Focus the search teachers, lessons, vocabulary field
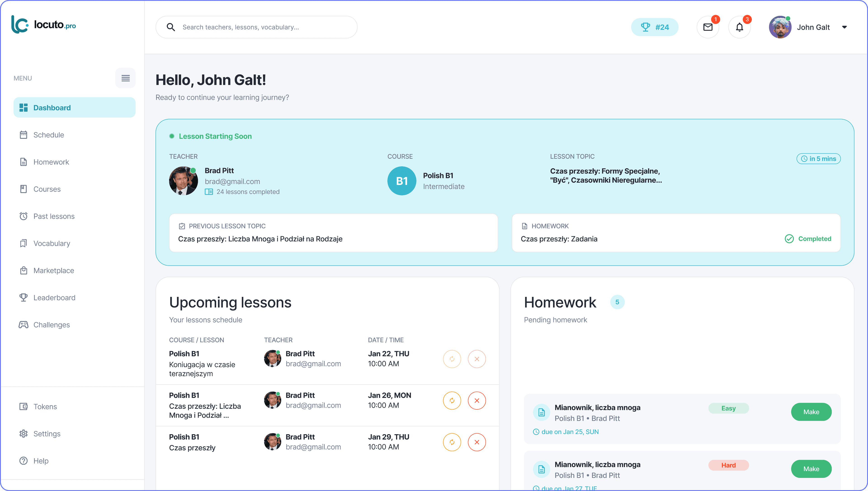The image size is (868, 491). 257,27
